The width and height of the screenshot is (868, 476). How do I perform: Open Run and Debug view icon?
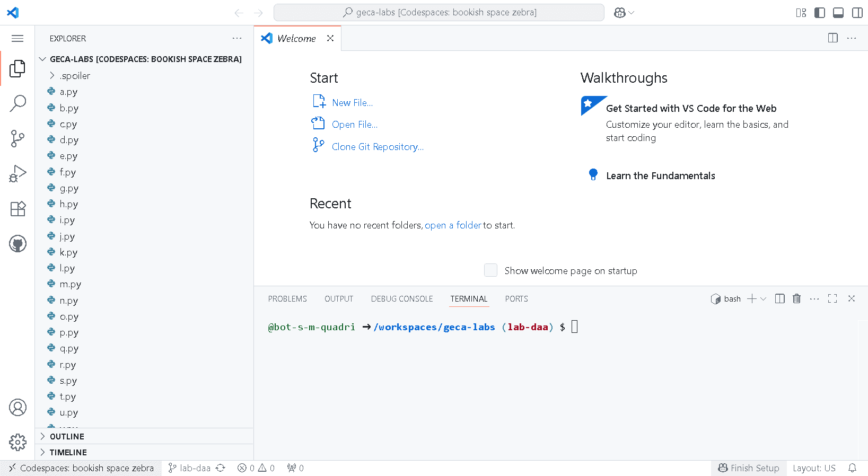tap(17, 173)
